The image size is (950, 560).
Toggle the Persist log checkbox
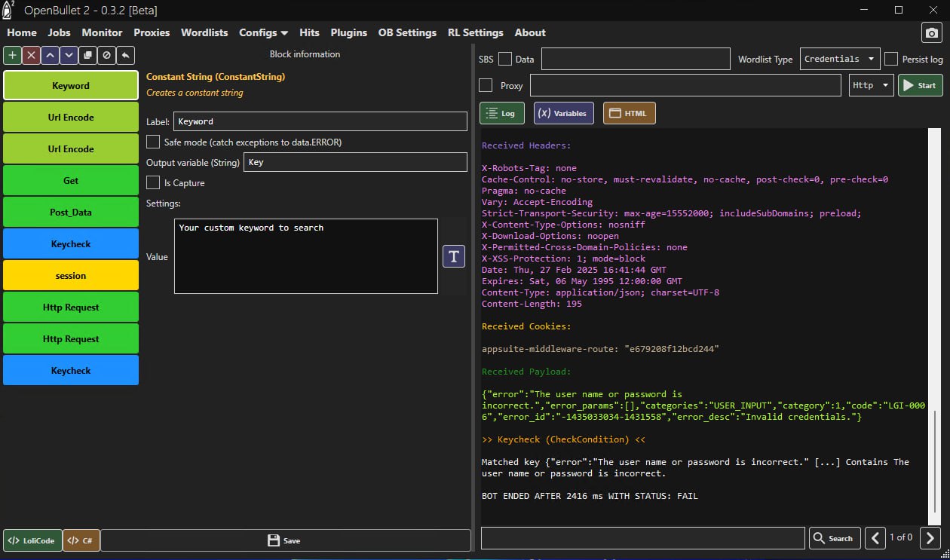point(891,59)
